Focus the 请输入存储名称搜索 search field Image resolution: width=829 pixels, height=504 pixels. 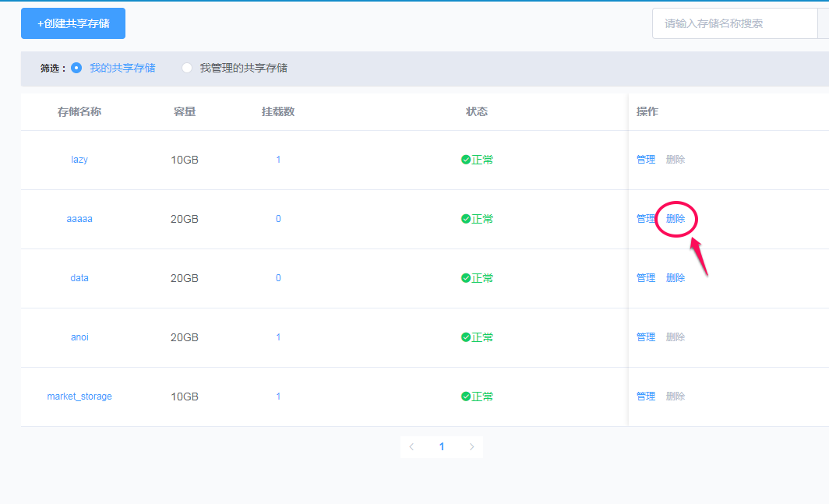coord(735,23)
